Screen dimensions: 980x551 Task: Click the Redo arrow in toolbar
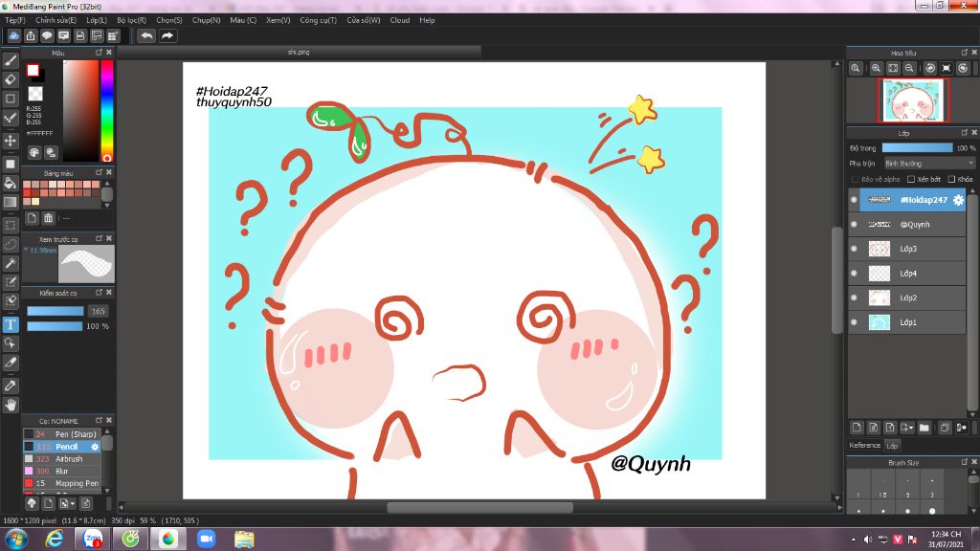point(167,35)
